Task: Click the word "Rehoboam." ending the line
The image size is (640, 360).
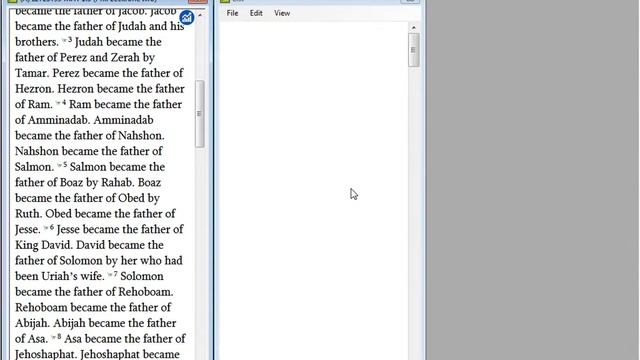Action: click(x=146, y=292)
